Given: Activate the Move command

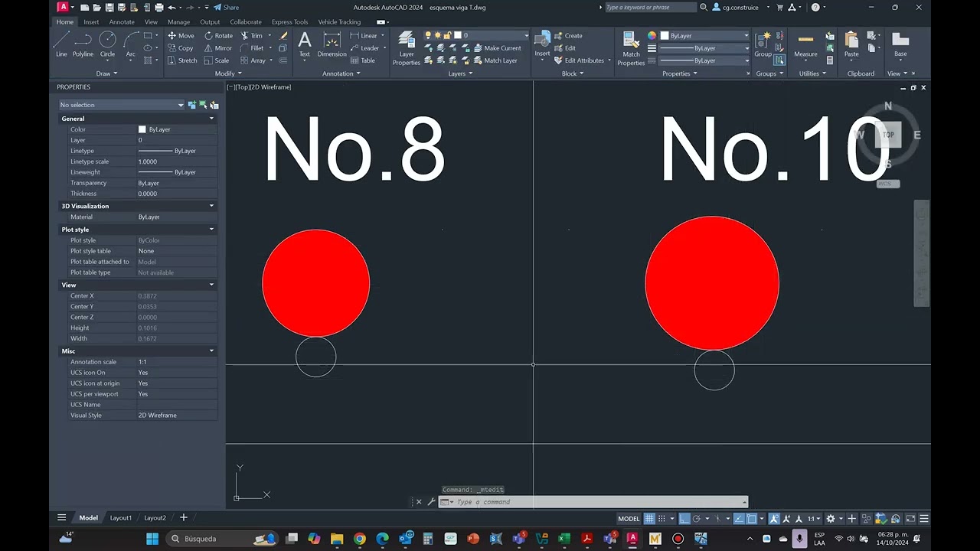Looking at the screenshot, I should click(x=181, y=35).
